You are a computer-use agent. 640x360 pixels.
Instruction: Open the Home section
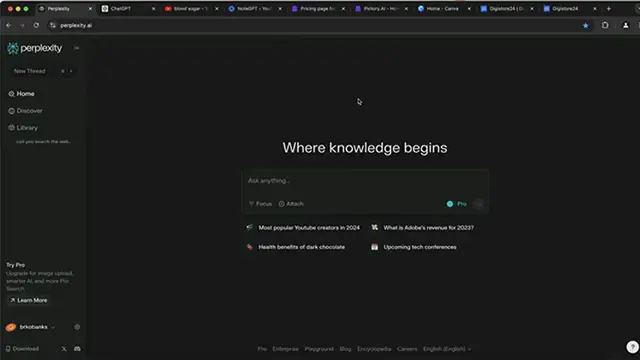[21, 94]
